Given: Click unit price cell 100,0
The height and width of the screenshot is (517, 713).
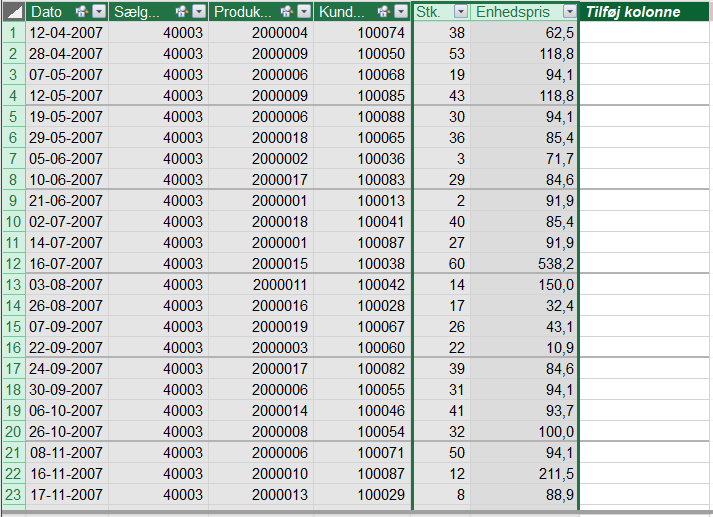Looking at the screenshot, I should (x=524, y=432).
